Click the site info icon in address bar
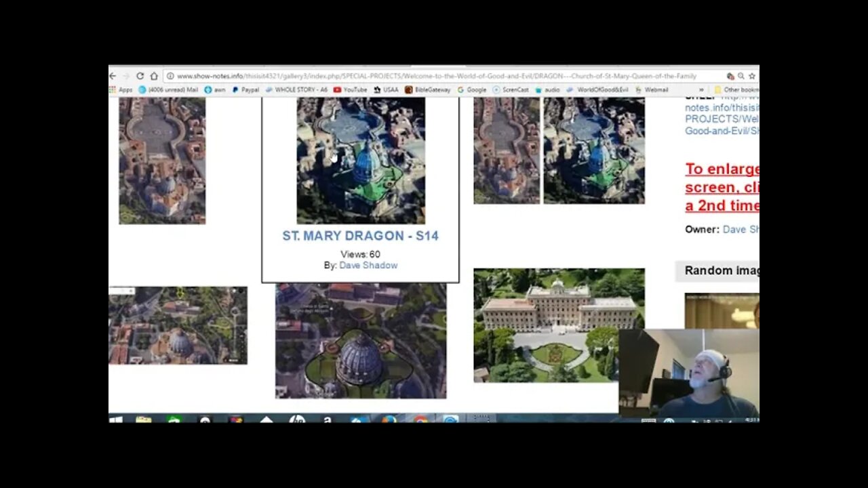This screenshot has width=868, height=488. click(170, 77)
